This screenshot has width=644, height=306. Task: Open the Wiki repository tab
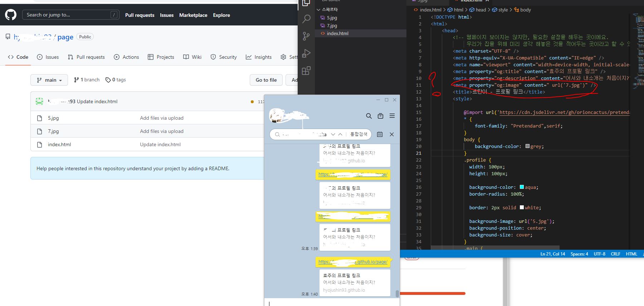click(x=192, y=57)
